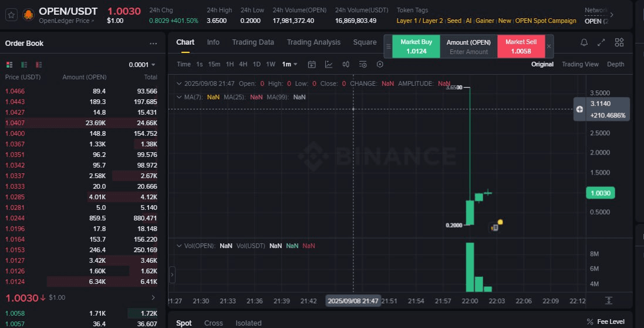Select the Isolated margin tab
Screen dimensions: 644x328
point(248,323)
